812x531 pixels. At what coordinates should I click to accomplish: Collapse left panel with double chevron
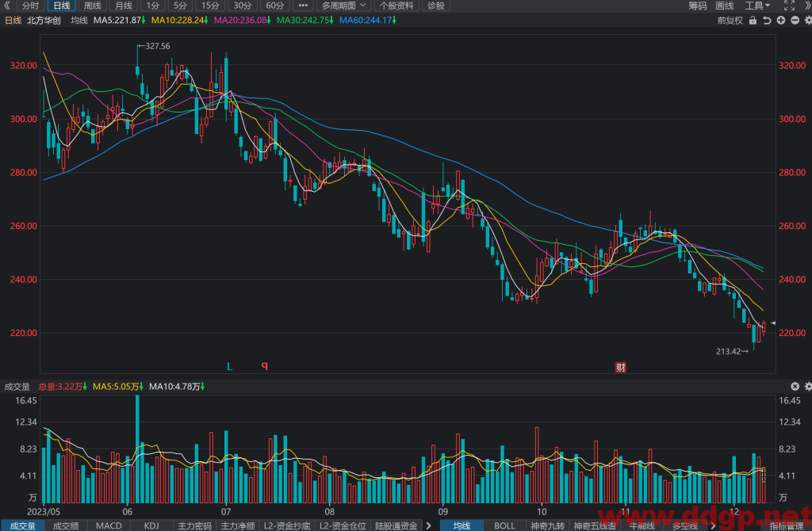coord(6,6)
